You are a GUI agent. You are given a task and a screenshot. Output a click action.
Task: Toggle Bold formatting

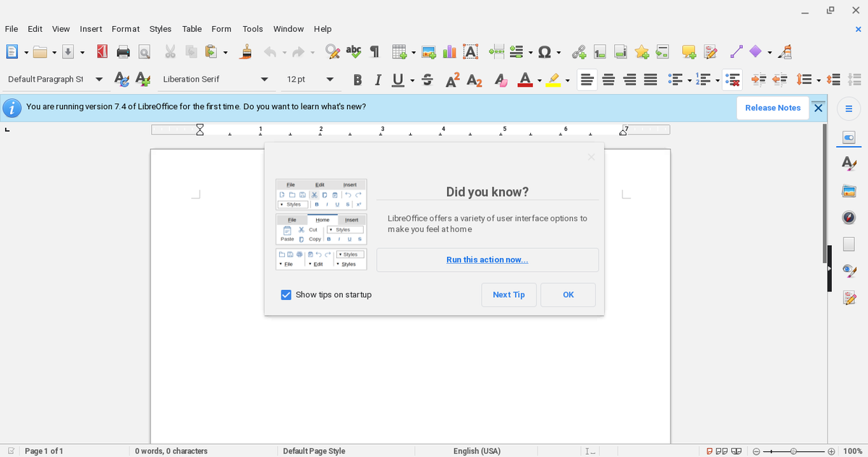click(358, 80)
